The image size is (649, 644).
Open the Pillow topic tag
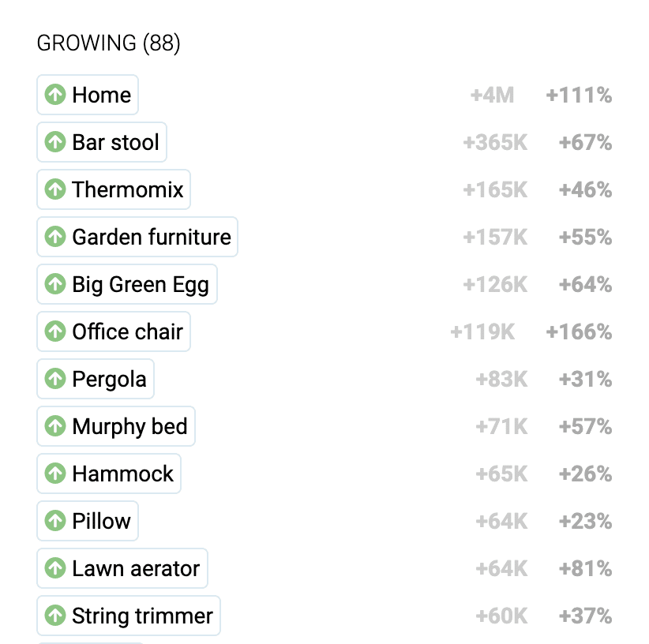[x=88, y=521]
